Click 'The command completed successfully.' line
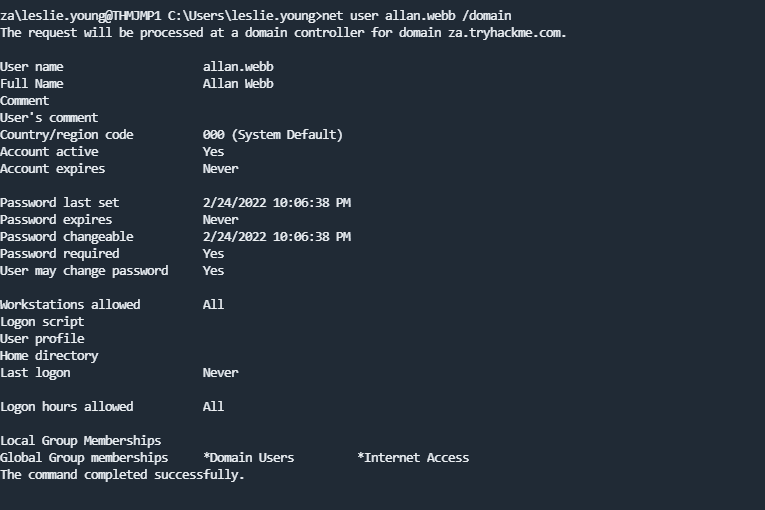The image size is (765, 510). pyautogui.click(x=122, y=475)
